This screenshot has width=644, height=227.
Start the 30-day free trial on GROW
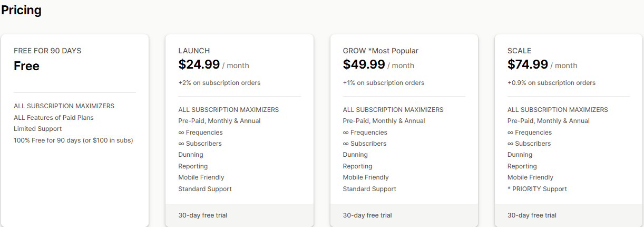[367, 215]
